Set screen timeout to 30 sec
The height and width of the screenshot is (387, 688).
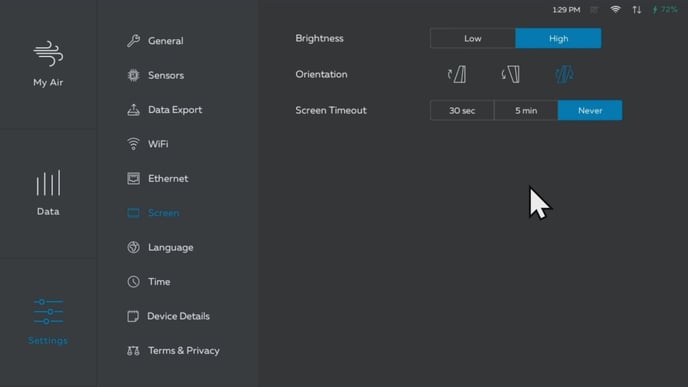point(462,111)
